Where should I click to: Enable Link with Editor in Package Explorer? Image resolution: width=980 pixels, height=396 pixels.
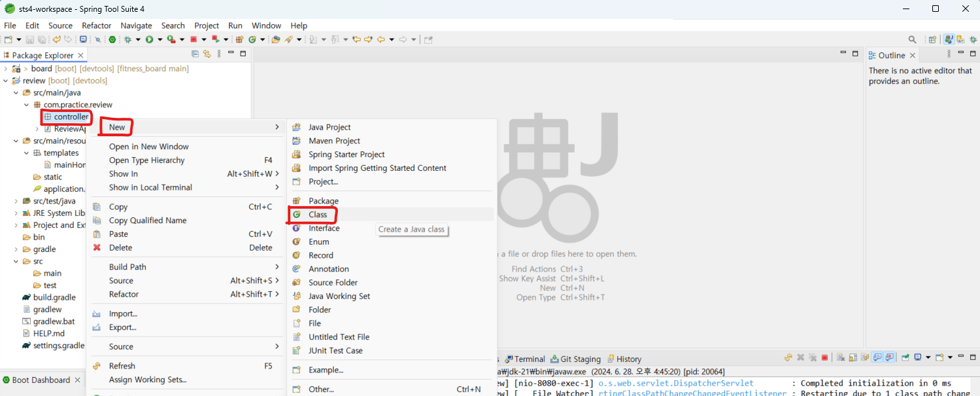[x=207, y=54]
